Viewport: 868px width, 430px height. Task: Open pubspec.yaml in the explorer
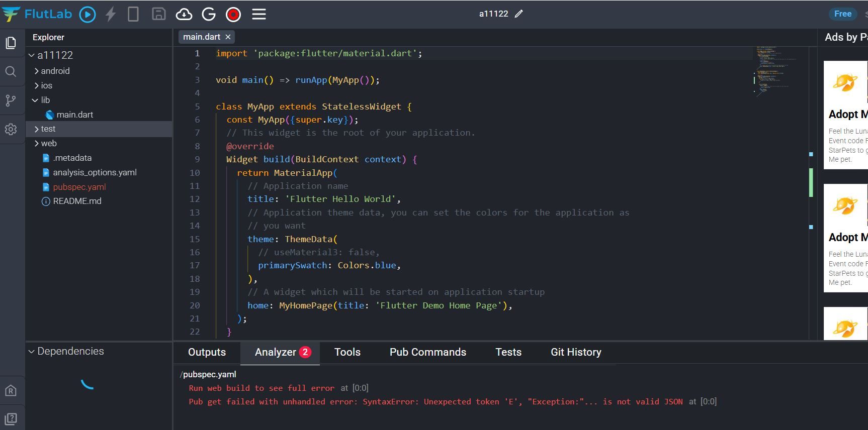79,187
